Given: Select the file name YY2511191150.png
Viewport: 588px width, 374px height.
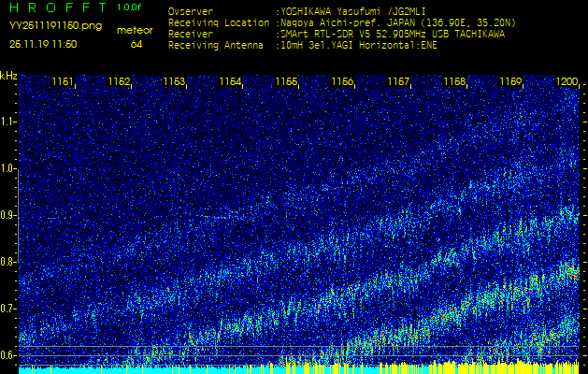Looking at the screenshot, I should point(55,26).
